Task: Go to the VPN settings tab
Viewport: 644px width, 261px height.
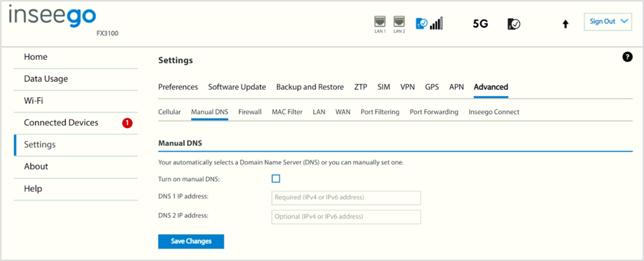Action: 407,87
